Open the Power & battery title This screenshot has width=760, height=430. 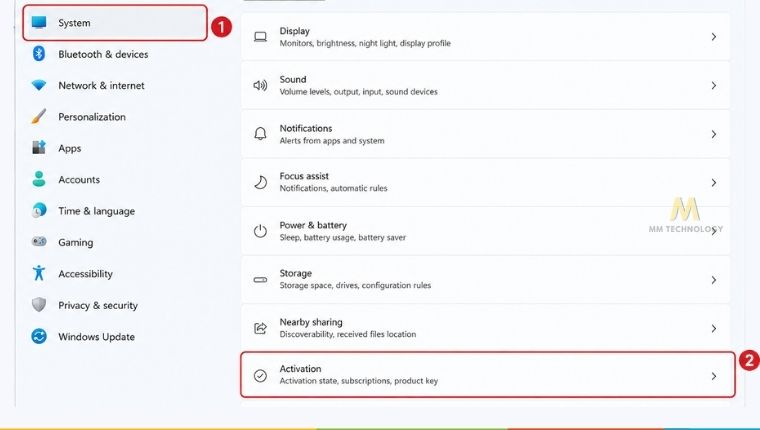[313, 225]
